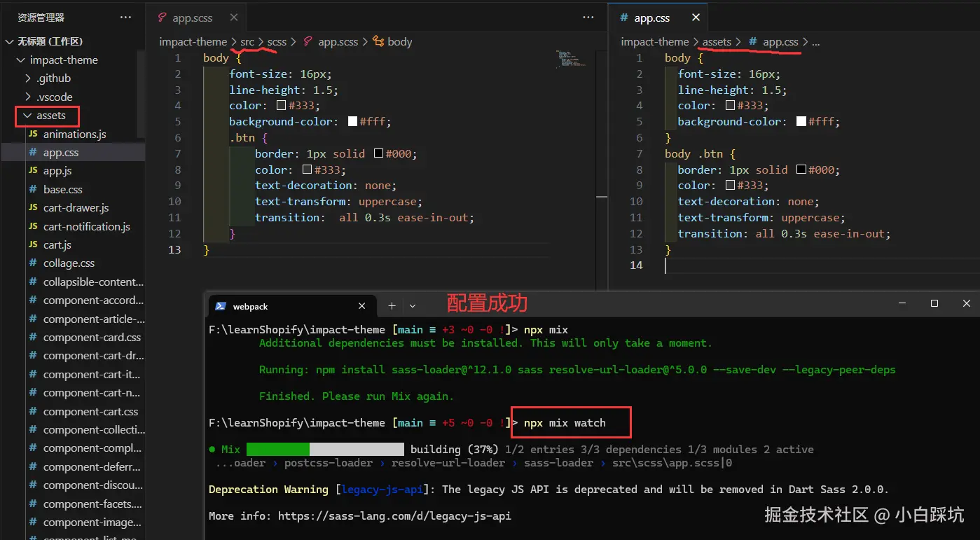
Task: Open left editor group more actions
Action: tap(589, 18)
